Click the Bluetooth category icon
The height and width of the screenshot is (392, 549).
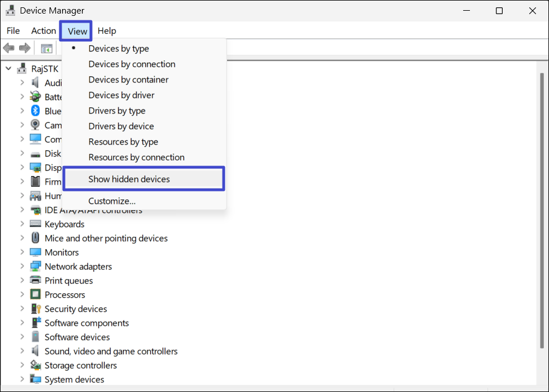(x=36, y=111)
